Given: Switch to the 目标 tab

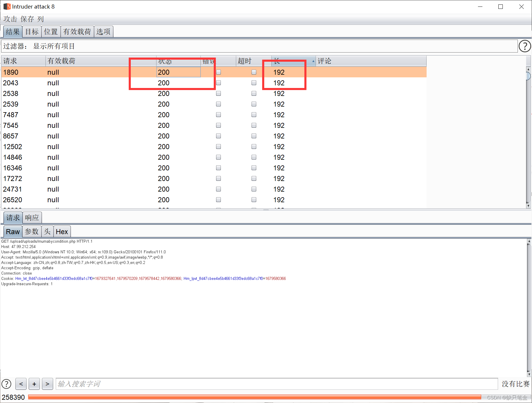Looking at the screenshot, I should (32, 32).
